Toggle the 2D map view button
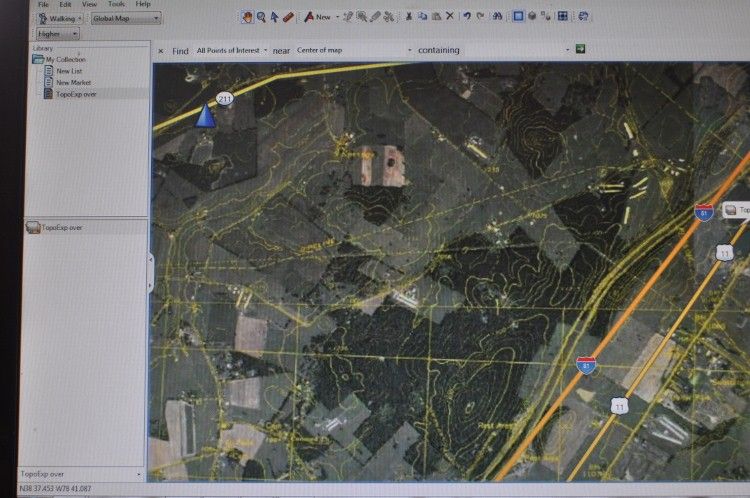This screenshot has height=498, width=750. [x=518, y=17]
